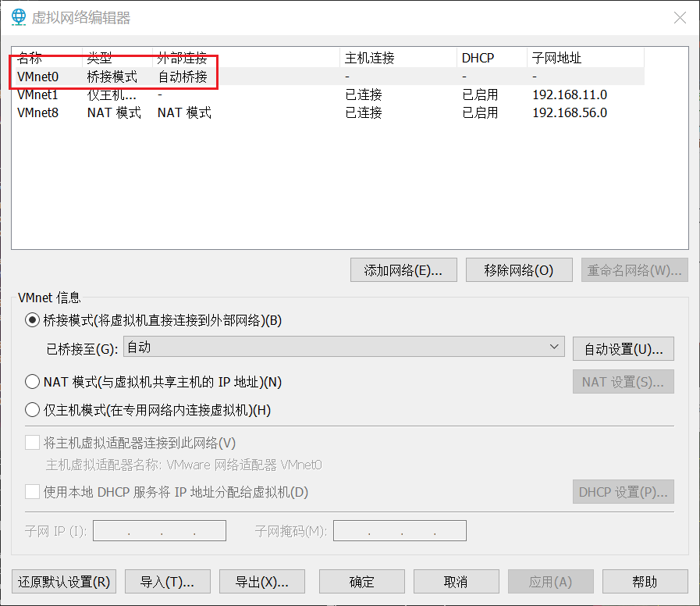700x606 pixels.
Task: Confirm with the 确定 button
Action: point(361,582)
